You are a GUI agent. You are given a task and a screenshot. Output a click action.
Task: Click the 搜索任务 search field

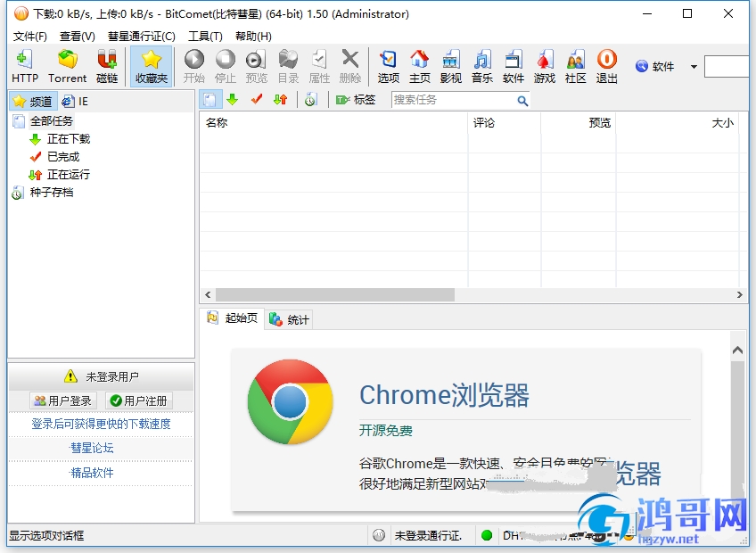(x=453, y=100)
